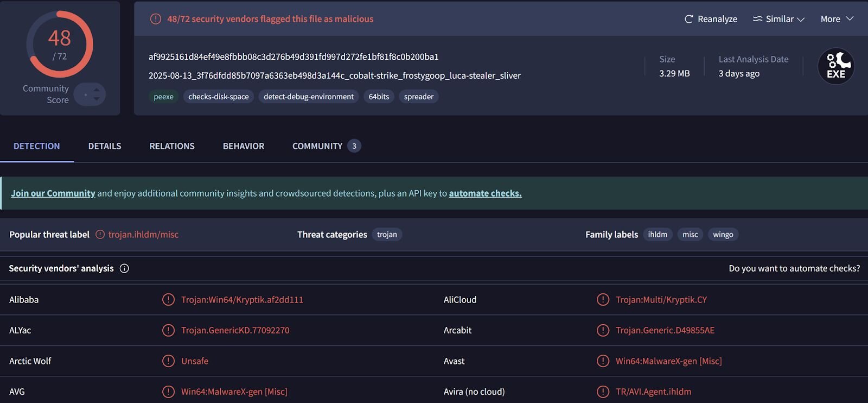The image size is (868, 403).
Task: Click the alert icon in Alibaba row
Action: (x=168, y=300)
